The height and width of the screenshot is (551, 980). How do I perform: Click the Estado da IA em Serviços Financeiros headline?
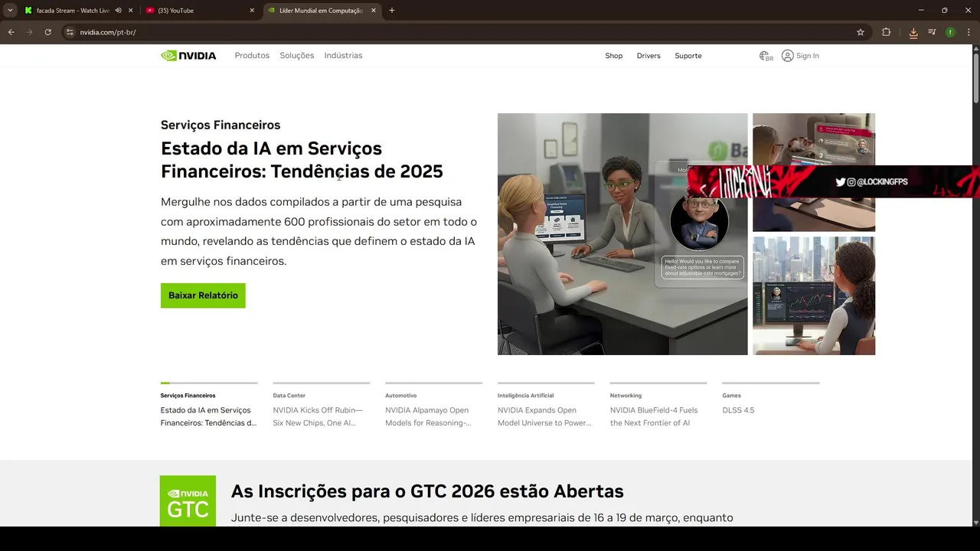pyautogui.click(x=302, y=160)
